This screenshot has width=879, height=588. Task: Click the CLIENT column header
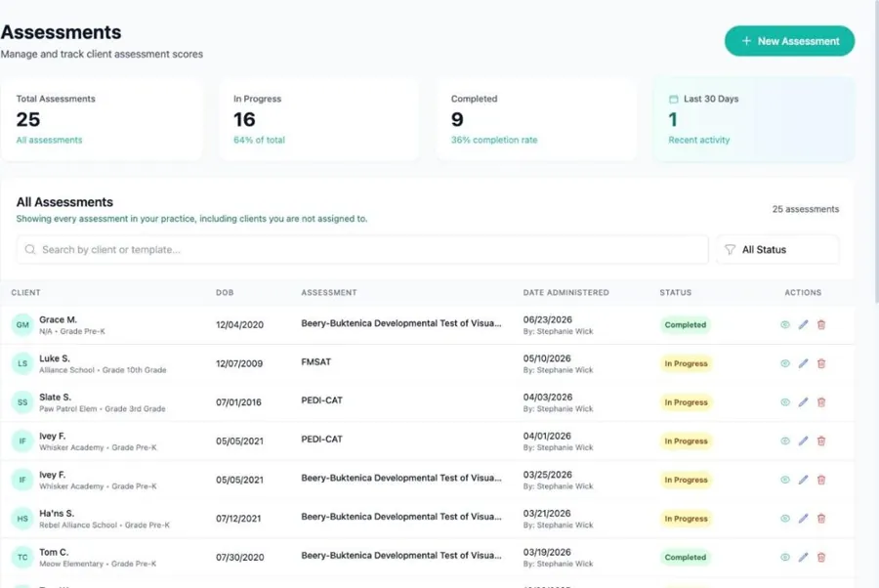[25, 293]
